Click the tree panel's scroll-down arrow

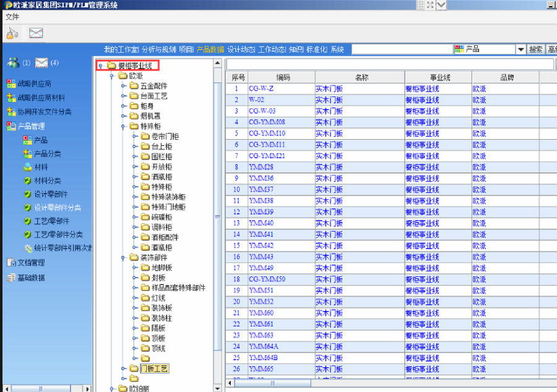point(217,387)
